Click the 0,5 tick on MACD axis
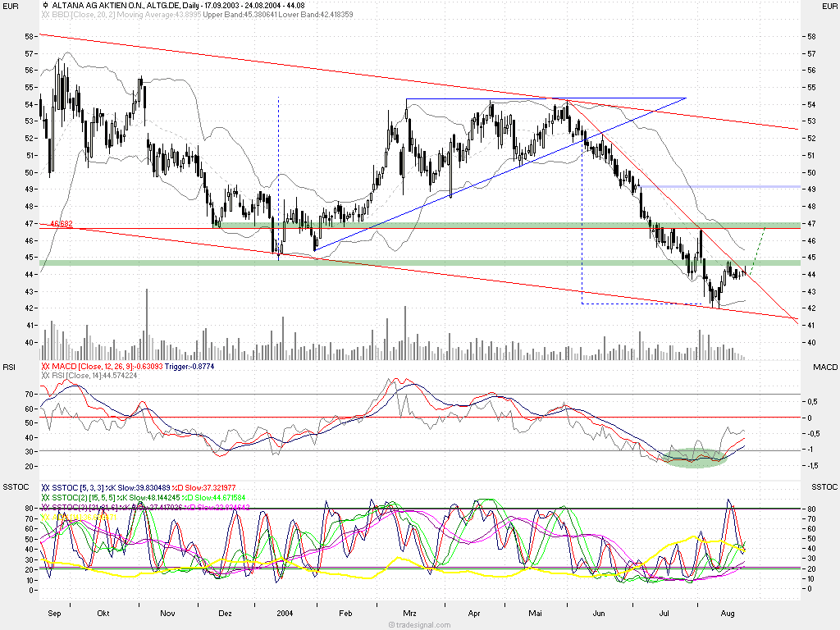The height and width of the screenshot is (630, 840). click(812, 402)
